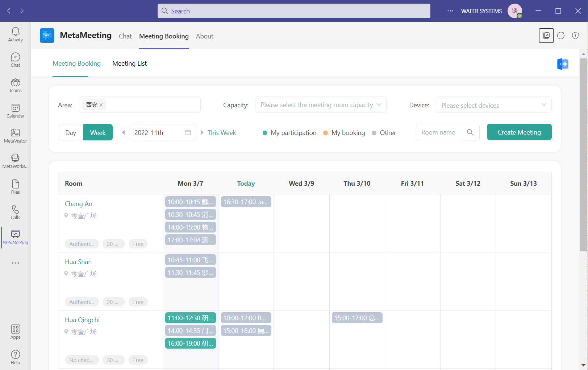
Task: Click the Create Meeting button
Action: [519, 132]
